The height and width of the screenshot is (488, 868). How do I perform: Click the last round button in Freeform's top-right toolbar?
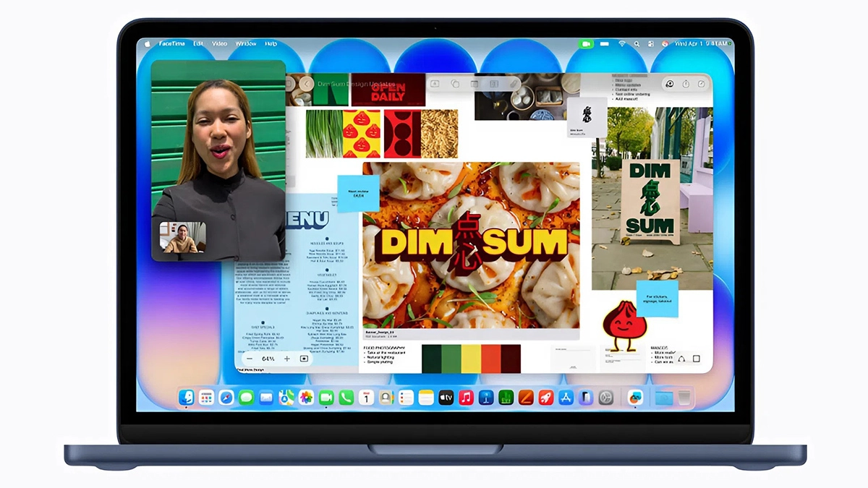(x=701, y=84)
